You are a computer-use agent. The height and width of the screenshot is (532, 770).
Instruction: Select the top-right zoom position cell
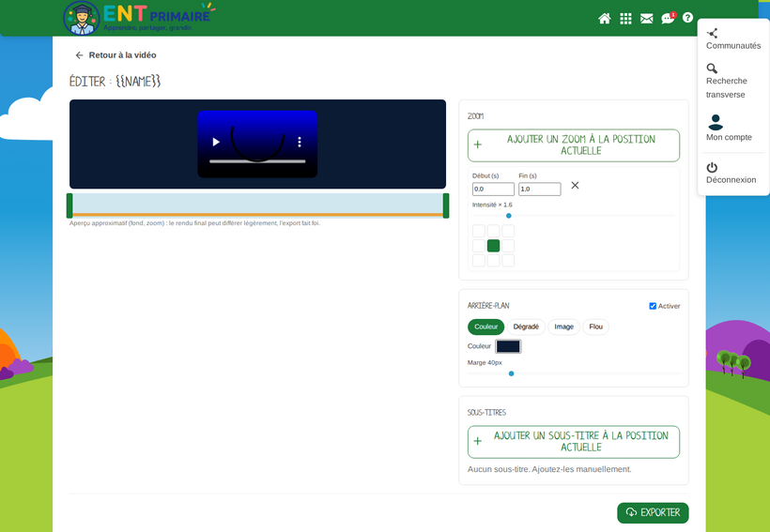click(508, 231)
